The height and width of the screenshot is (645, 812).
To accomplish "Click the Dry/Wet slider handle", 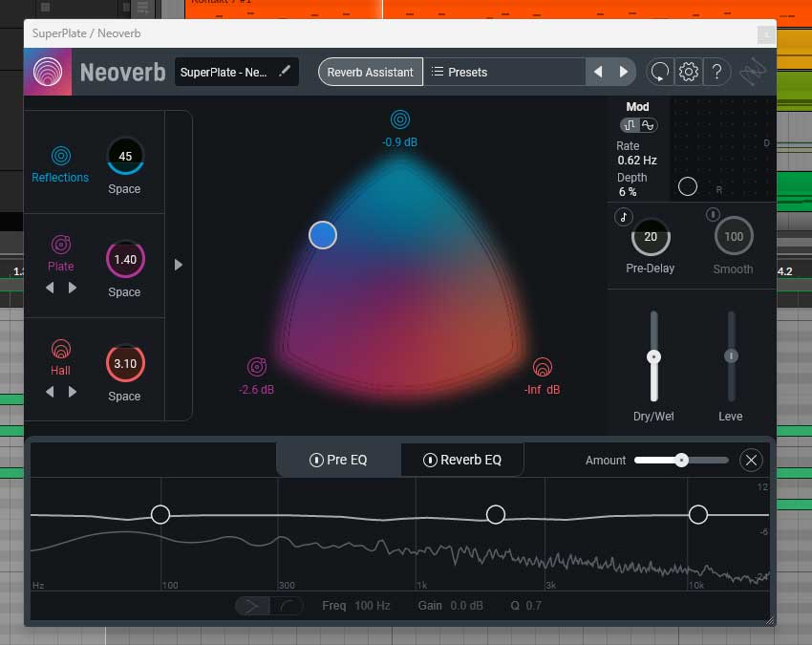I will tap(653, 356).
